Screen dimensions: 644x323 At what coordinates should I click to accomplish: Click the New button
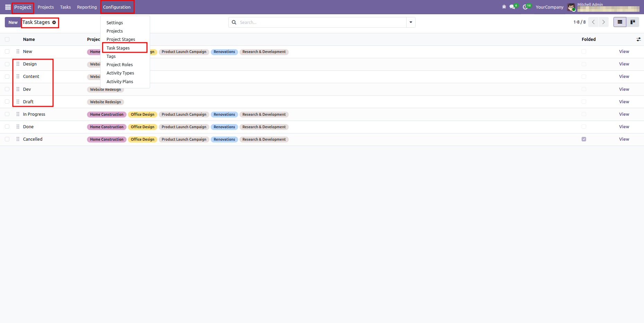click(x=13, y=22)
